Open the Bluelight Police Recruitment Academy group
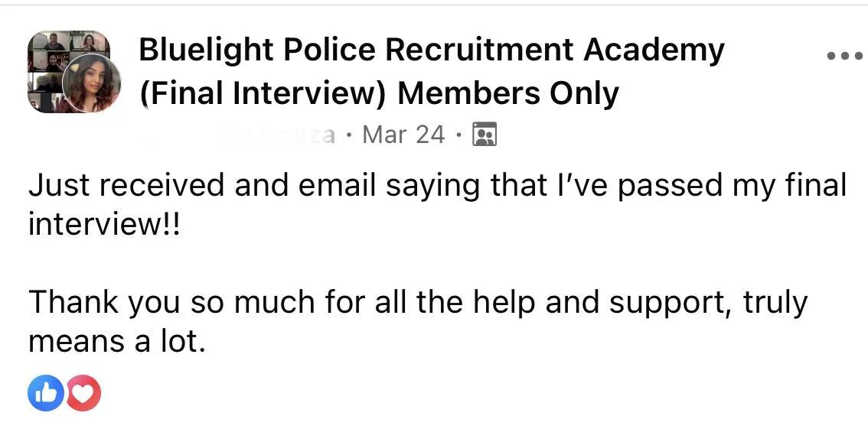This screenshot has height=442, width=868. [431, 50]
